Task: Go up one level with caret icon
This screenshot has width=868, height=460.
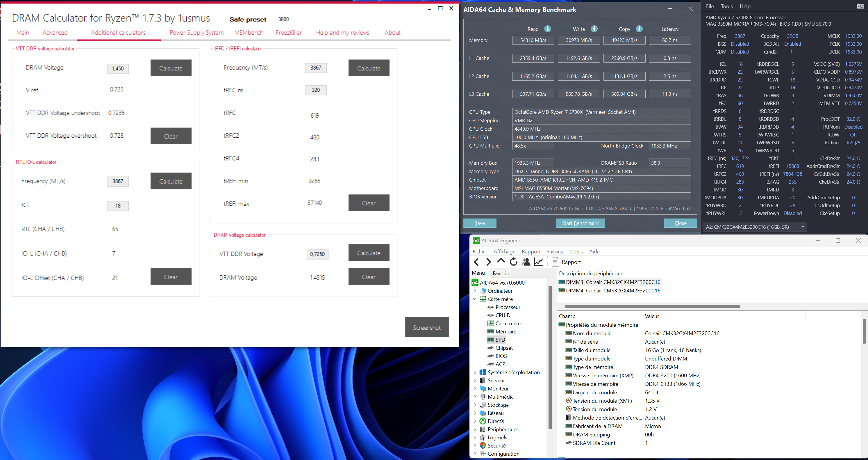Action: click(501, 261)
